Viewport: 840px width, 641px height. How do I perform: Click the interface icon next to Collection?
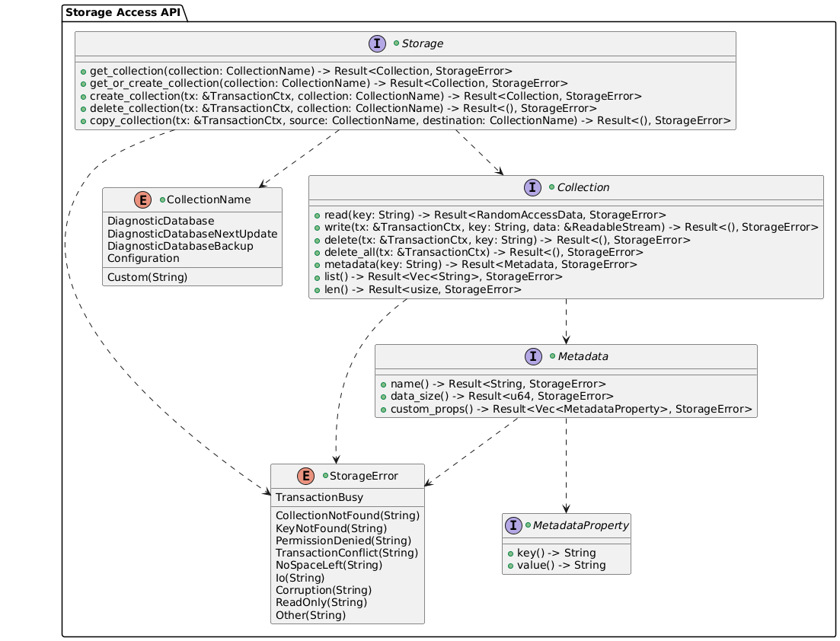[532, 187]
